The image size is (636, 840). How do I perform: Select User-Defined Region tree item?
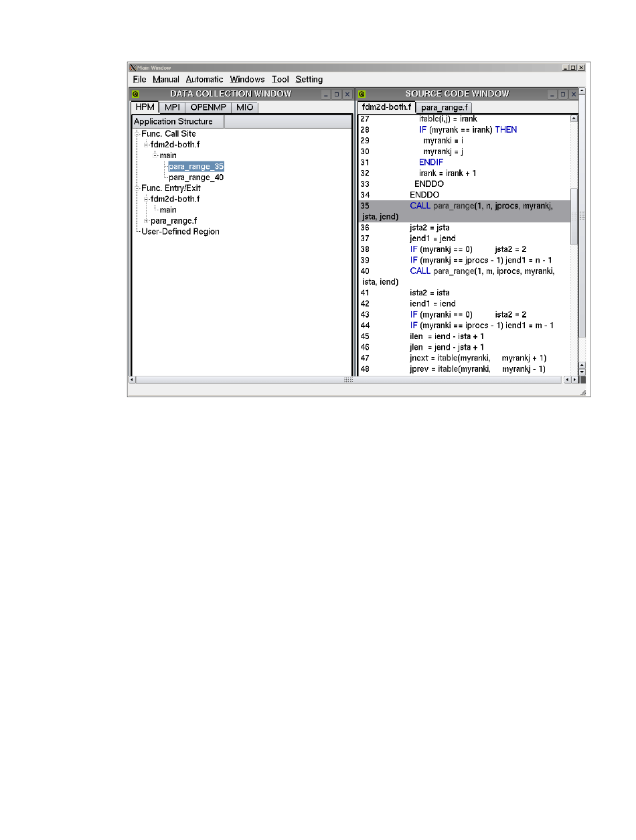coord(180,232)
